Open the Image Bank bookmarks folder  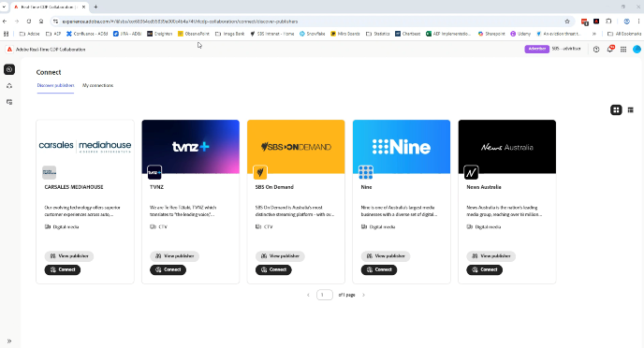[x=230, y=34]
